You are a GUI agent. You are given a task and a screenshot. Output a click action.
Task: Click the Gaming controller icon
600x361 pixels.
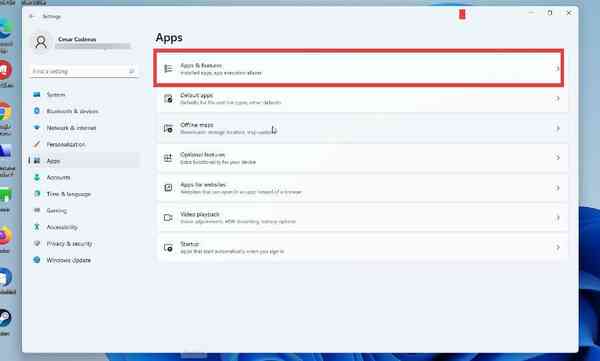(37, 210)
